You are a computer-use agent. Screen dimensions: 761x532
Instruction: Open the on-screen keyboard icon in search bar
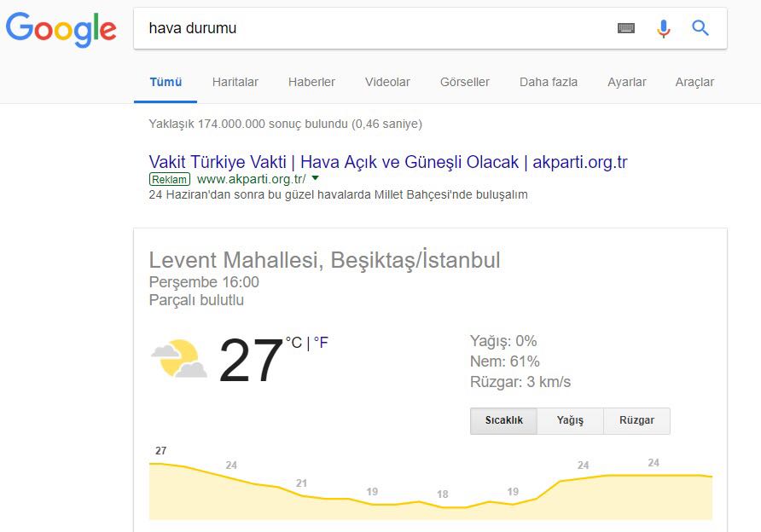pyautogui.click(x=626, y=27)
